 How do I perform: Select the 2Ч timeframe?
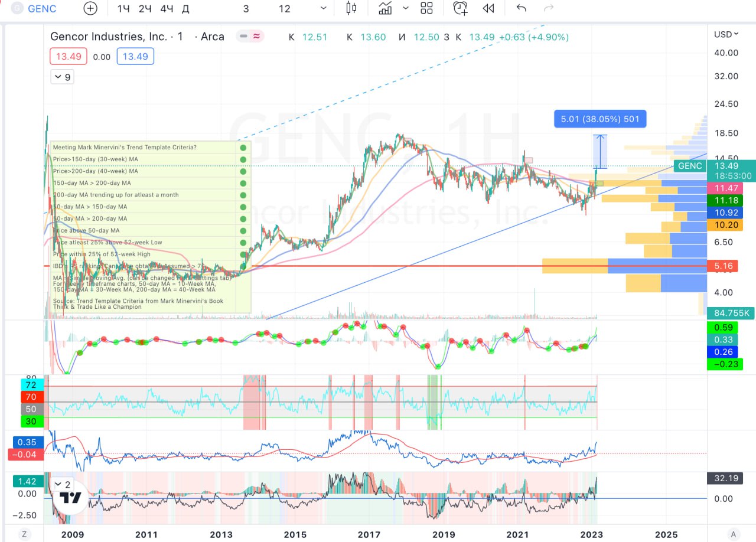(145, 8)
